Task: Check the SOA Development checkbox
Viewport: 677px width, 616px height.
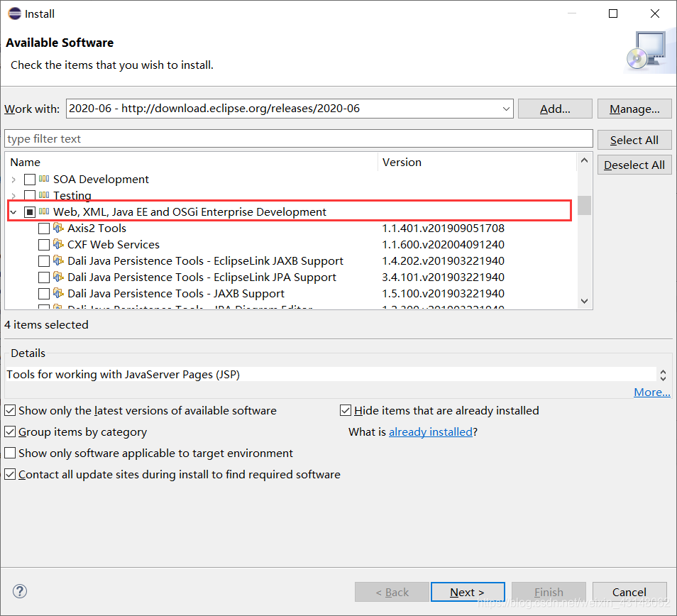Action: (30, 179)
